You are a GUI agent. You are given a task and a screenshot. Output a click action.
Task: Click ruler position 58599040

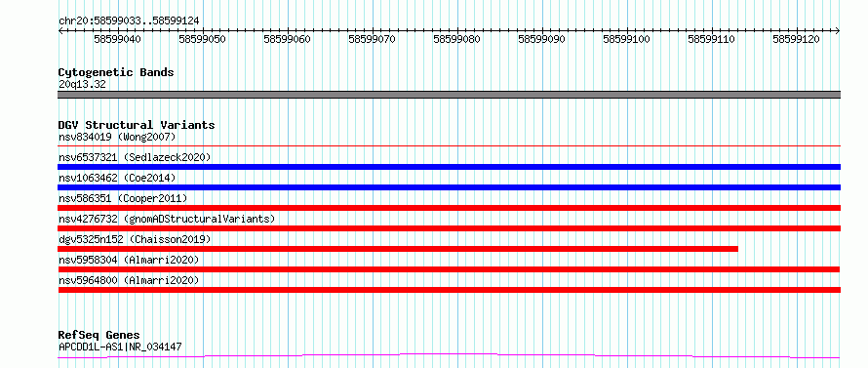point(117,39)
